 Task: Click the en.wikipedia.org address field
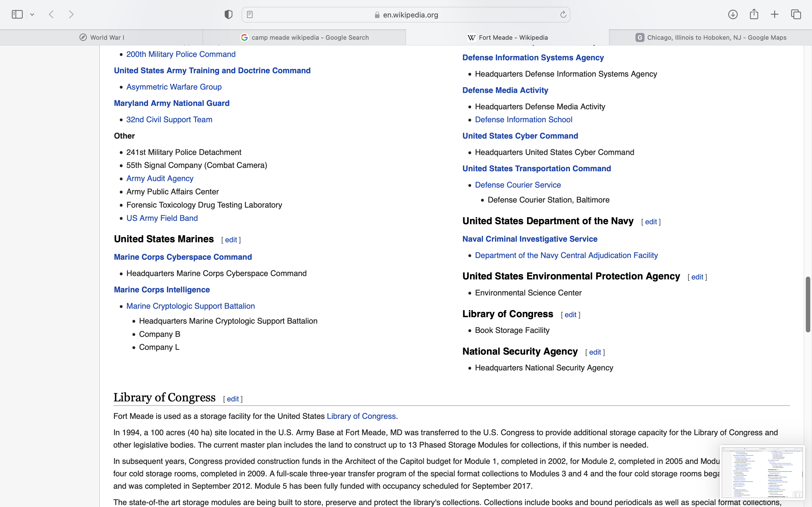[410, 15]
